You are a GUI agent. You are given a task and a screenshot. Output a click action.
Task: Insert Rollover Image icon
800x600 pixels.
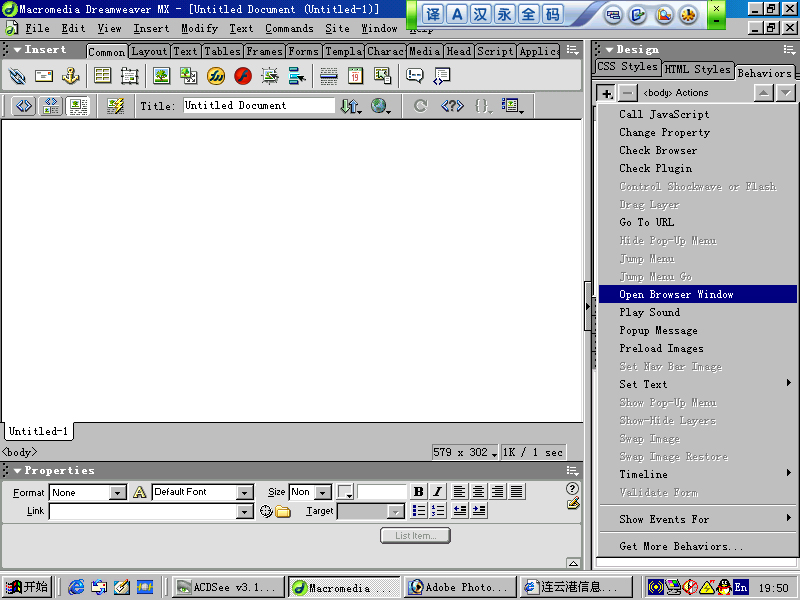pyautogui.click(x=270, y=76)
